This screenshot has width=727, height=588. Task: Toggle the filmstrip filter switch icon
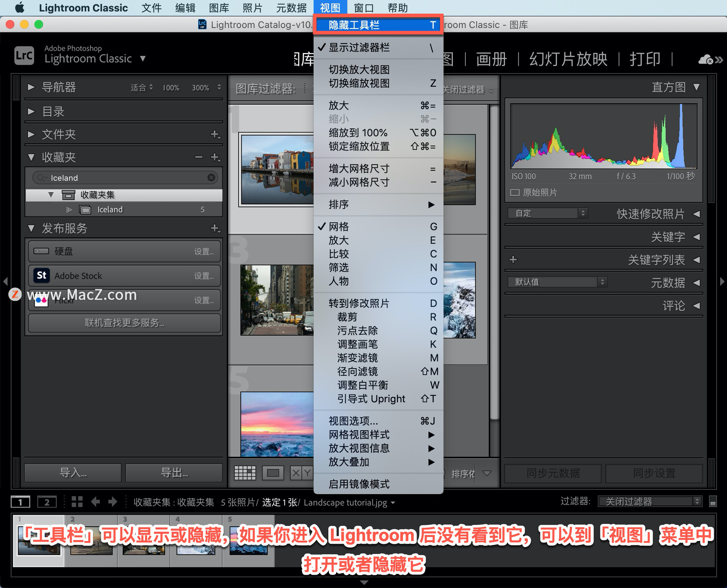point(713,502)
